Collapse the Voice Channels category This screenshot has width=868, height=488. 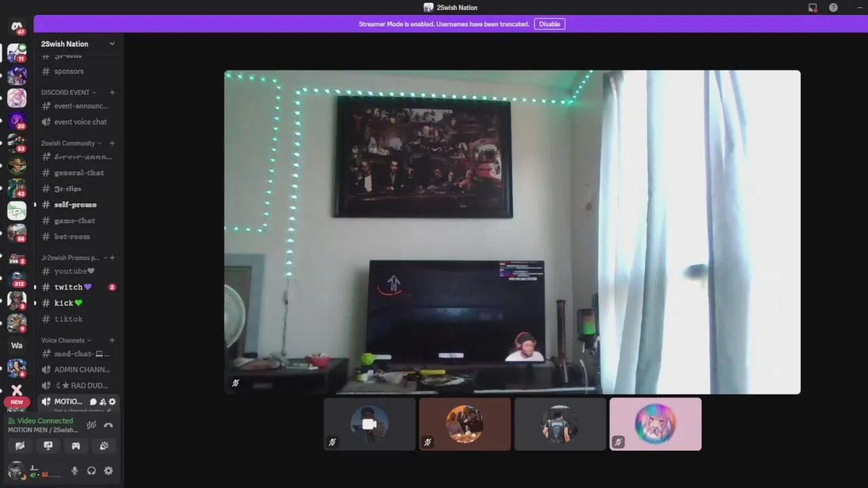66,340
